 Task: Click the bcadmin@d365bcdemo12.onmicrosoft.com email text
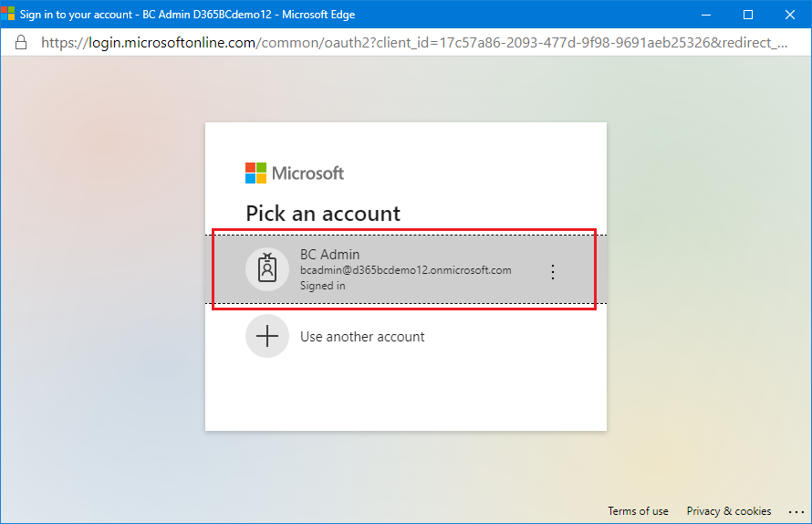pyautogui.click(x=405, y=270)
